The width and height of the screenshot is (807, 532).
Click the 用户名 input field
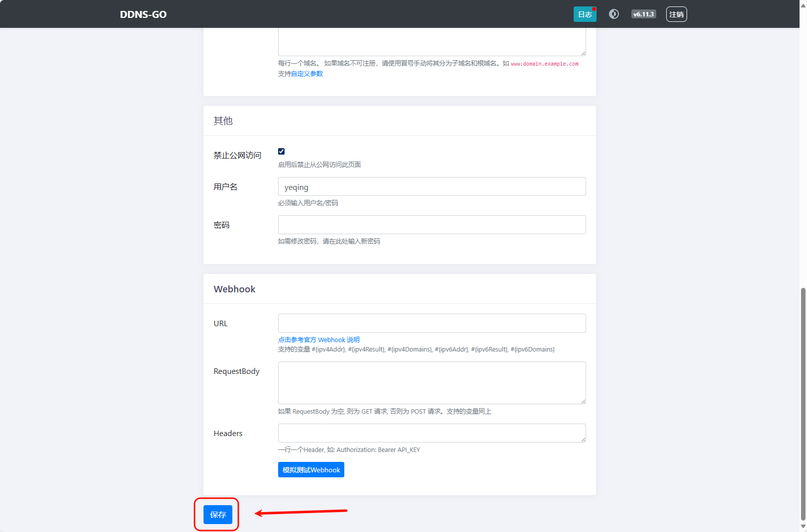[431, 187]
